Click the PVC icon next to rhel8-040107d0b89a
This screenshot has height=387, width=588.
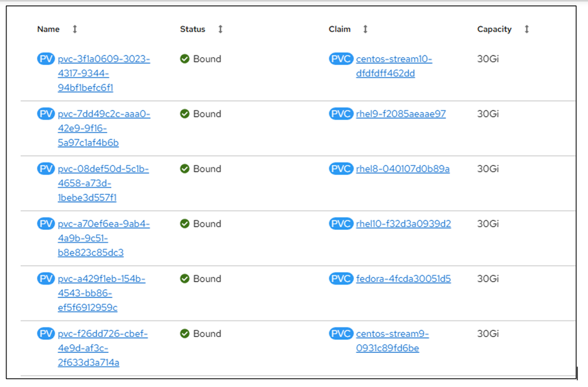click(341, 168)
